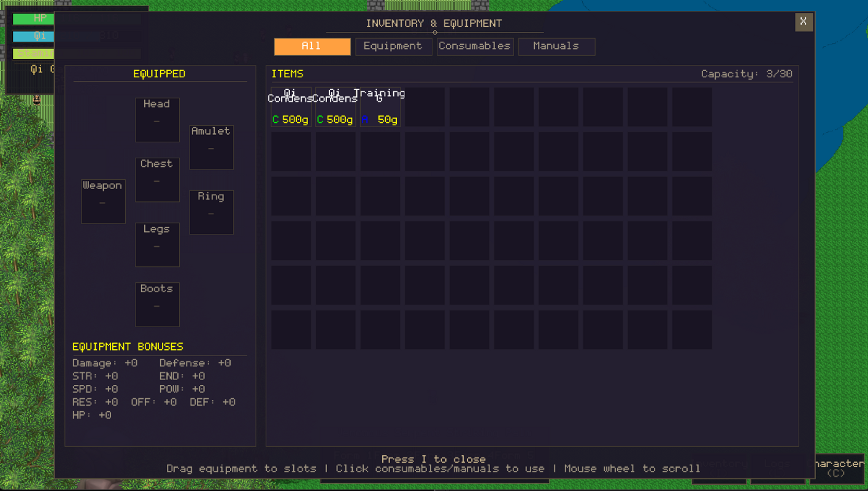Click the INVENTORY & EQUIPMENT title

(x=434, y=23)
